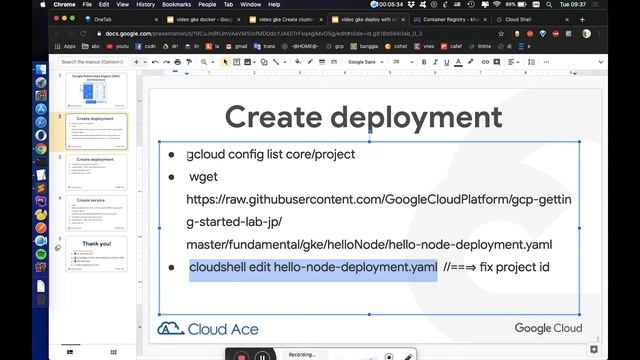640x360 pixels.
Task: Open the fill color bucket
Action: coord(298,62)
